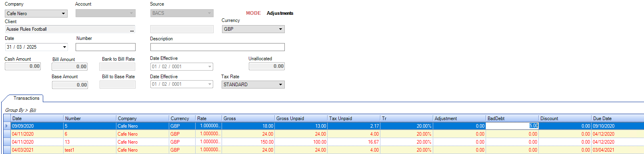
Task: Open the Source dropdown showing BACS
Action: pos(182,13)
